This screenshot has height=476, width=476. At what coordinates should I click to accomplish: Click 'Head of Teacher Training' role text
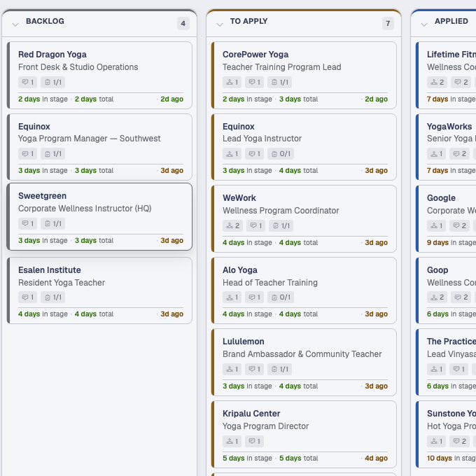pyautogui.click(x=270, y=283)
